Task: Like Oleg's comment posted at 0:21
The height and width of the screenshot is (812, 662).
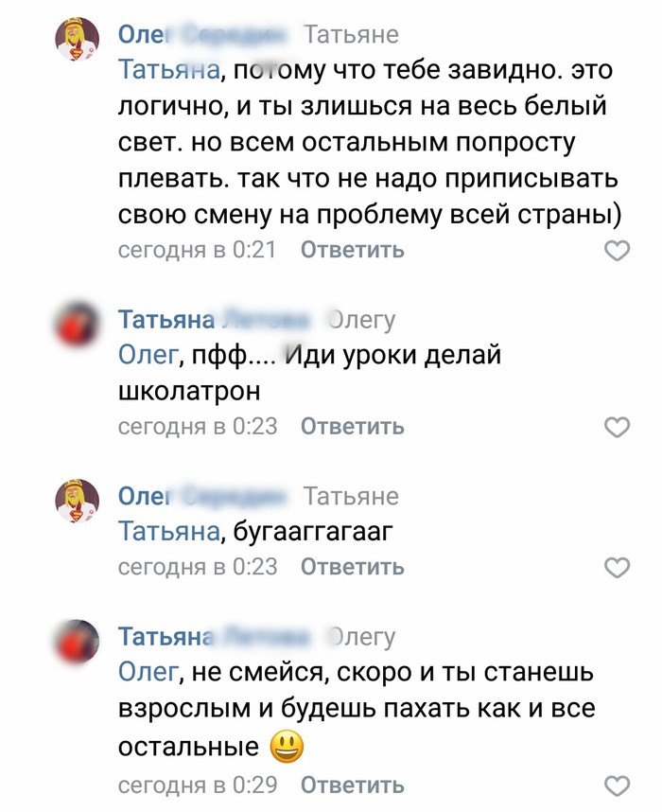Action: (617, 251)
